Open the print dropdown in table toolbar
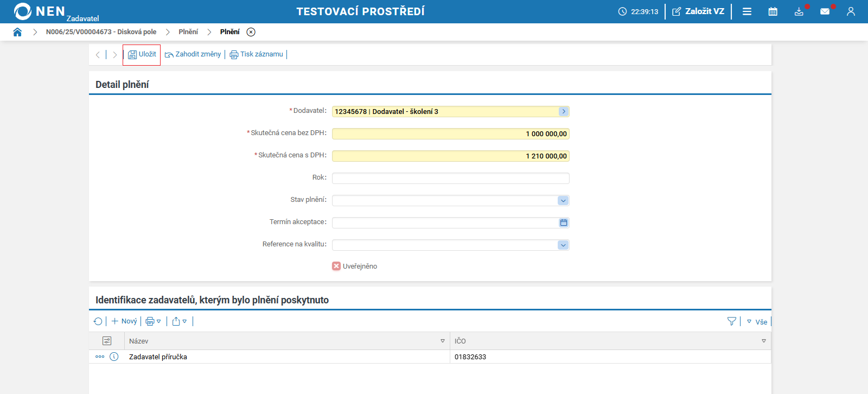 click(x=153, y=321)
